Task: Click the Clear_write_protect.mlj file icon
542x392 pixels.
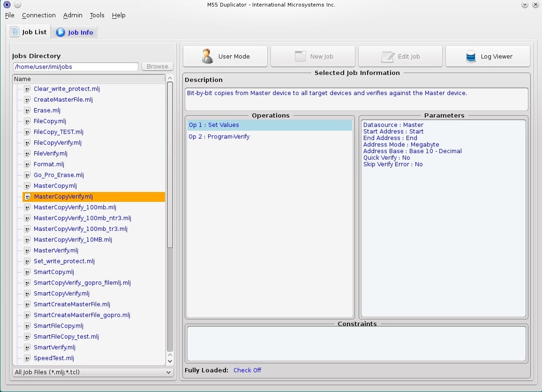Action: coord(27,89)
